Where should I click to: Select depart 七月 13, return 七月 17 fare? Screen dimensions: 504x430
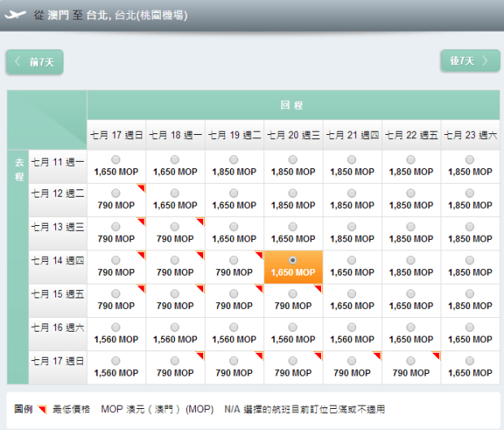[x=115, y=227]
